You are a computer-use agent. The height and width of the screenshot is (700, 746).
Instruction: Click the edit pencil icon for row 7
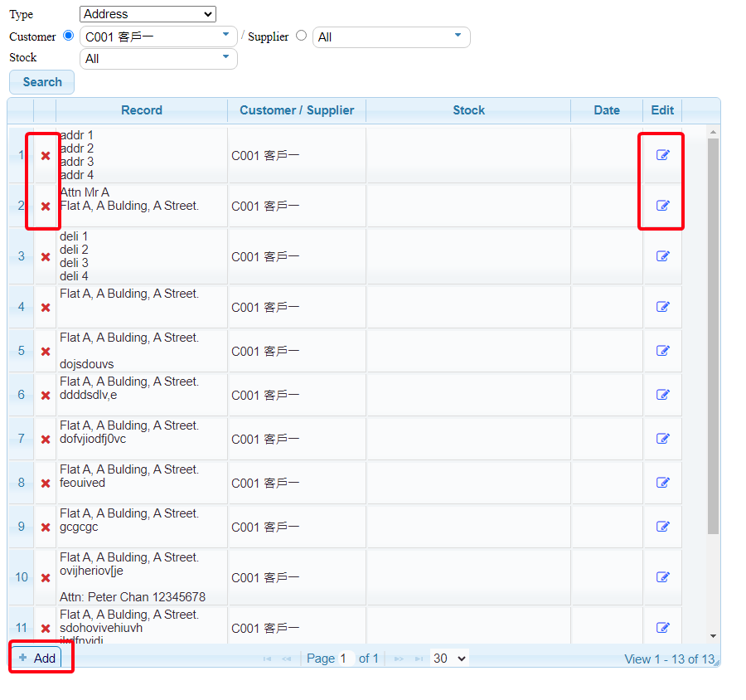(x=662, y=439)
